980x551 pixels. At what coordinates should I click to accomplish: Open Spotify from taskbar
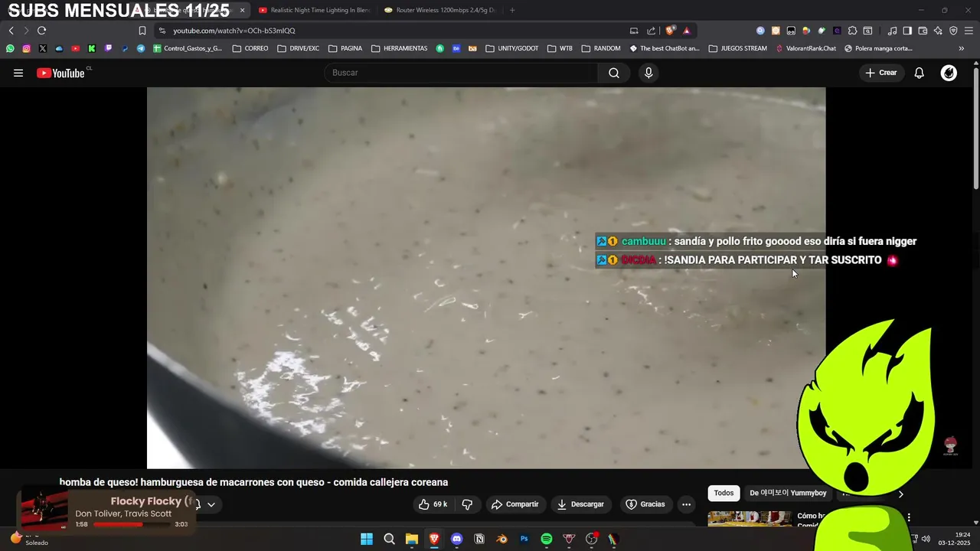[x=547, y=539]
